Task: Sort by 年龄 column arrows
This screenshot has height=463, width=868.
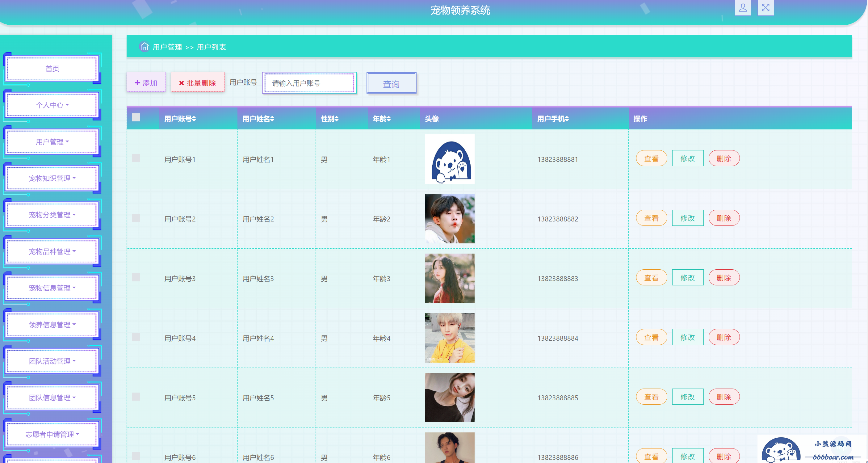Action: click(x=389, y=119)
